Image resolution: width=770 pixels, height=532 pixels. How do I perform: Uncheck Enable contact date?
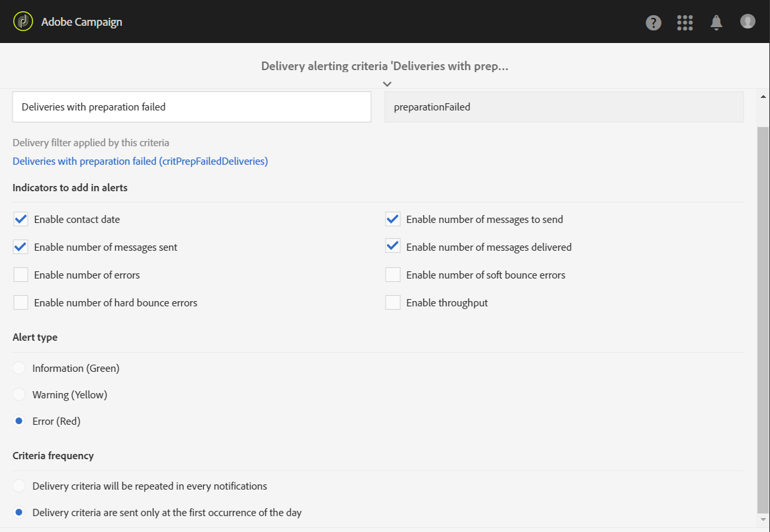tap(21, 219)
